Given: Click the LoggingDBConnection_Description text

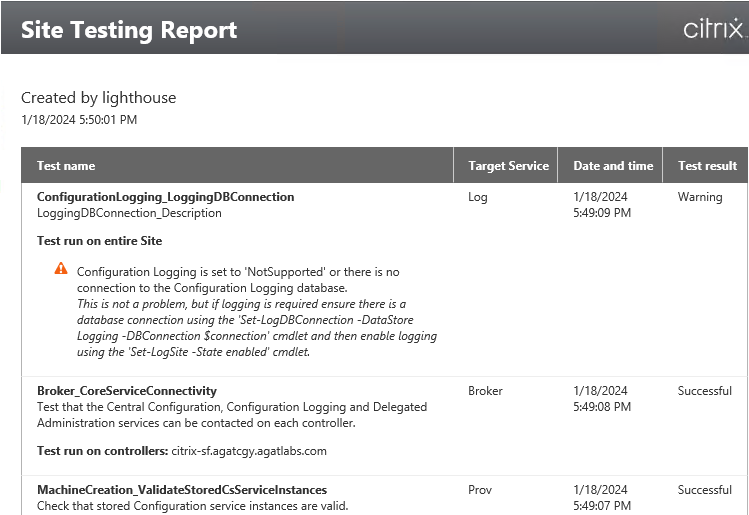Looking at the screenshot, I should click(x=129, y=213).
